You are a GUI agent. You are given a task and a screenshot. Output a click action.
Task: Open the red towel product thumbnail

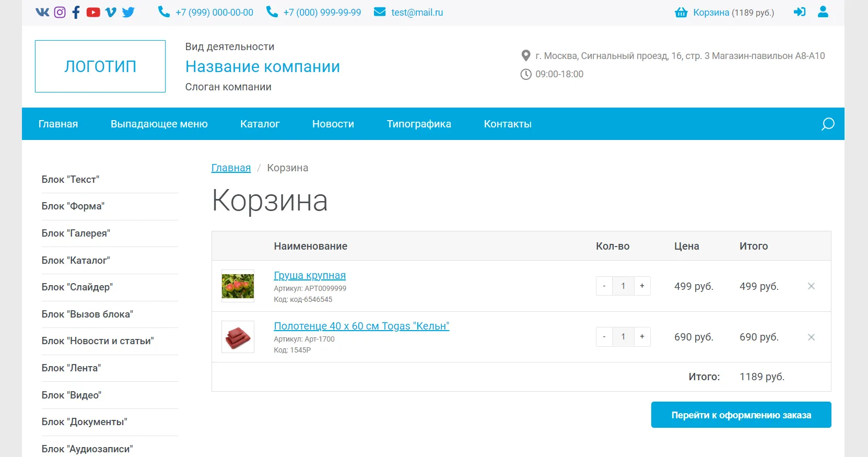[238, 337]
